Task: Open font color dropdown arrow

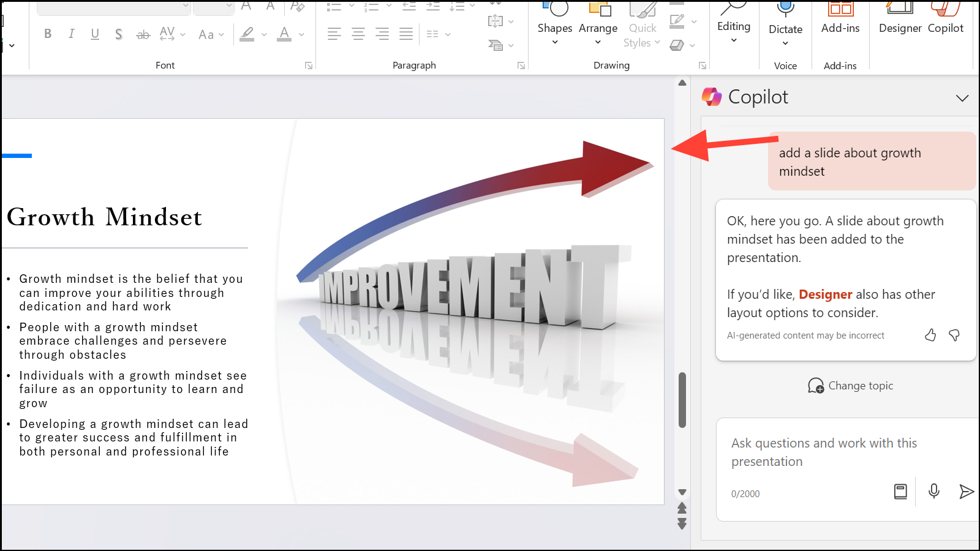Action: (301, 35)
